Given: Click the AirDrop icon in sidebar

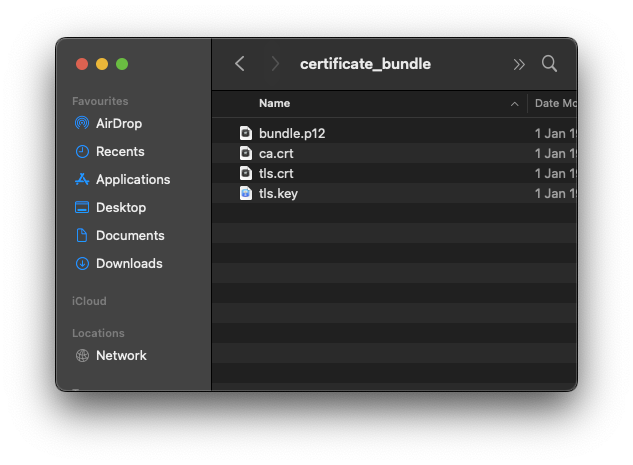Looking at the screenshot, I should tap(82, 123).
